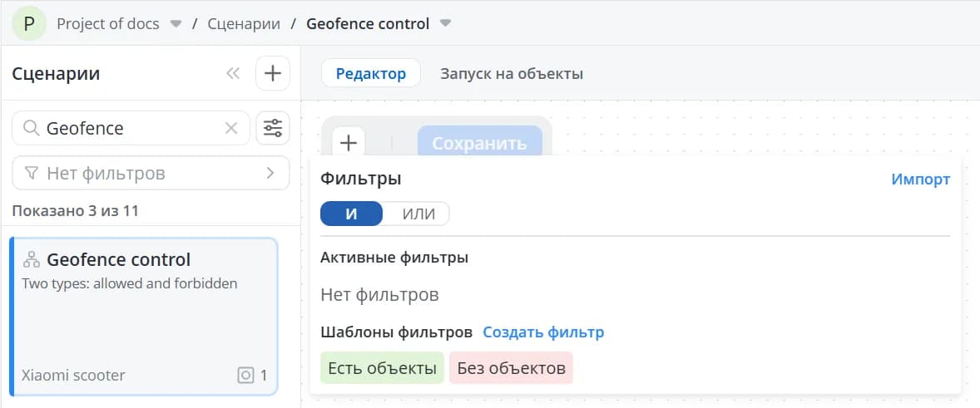Expand filters with the right chevron
Screen dimensions: 980x408
[x=270, y=173]
